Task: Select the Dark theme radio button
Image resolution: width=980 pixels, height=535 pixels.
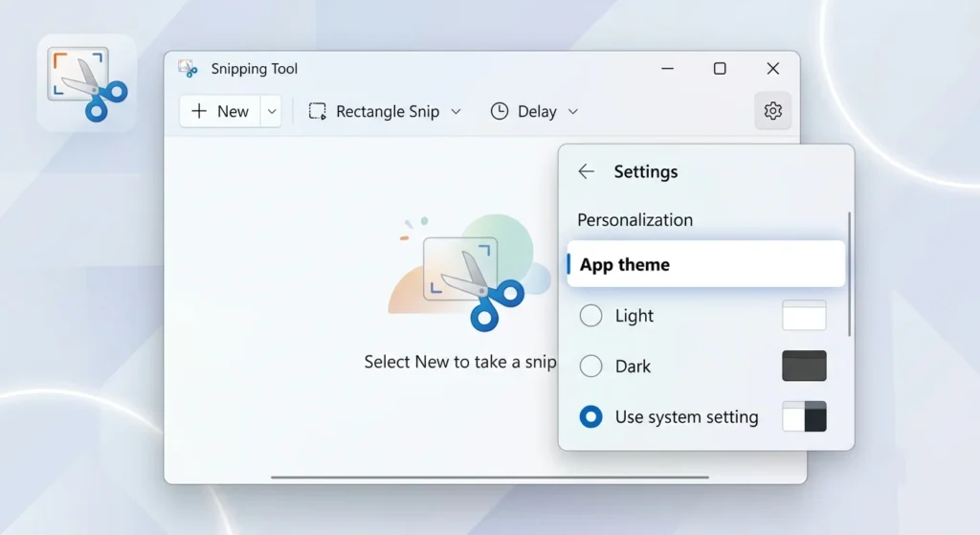Action: point(590,366)
